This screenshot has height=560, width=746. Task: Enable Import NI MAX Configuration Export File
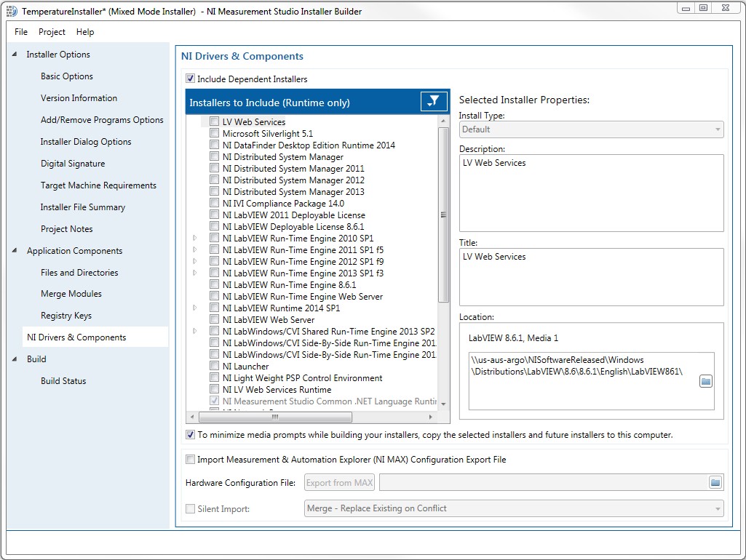pyautogui.click(x=190, y=459)
